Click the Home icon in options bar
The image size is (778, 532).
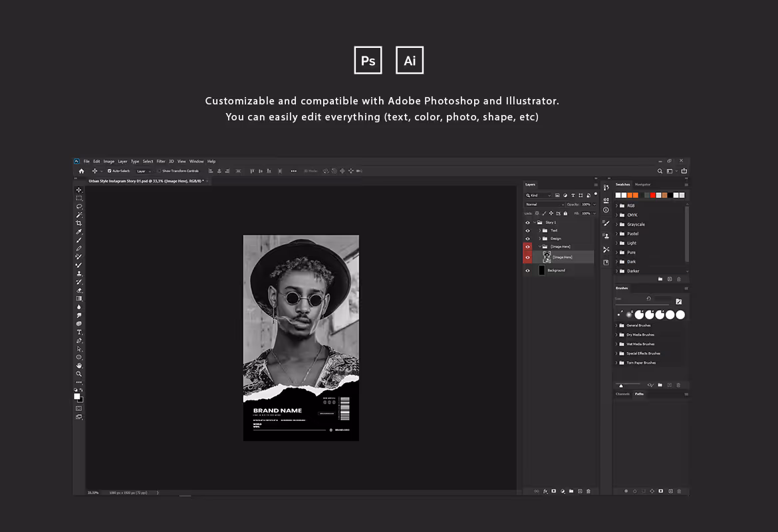[x=81, y=171]
